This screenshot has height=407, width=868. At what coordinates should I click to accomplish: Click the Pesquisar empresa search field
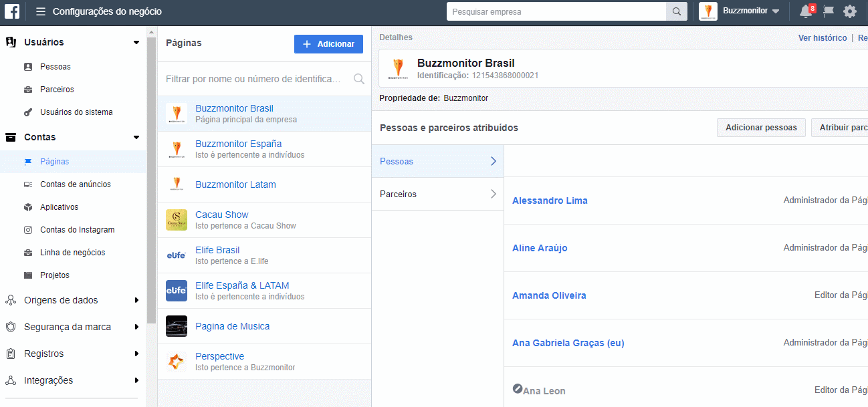tap(556, 11)
